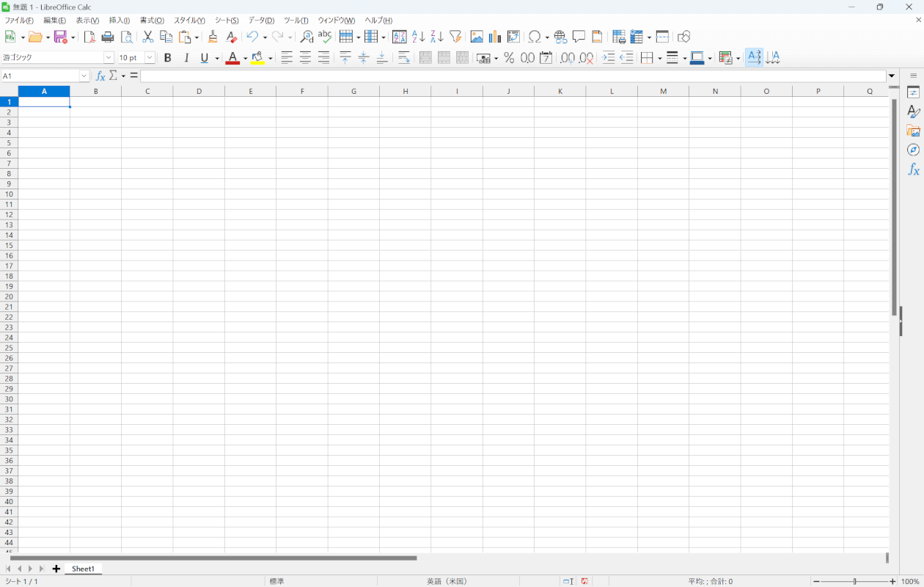This screenshot has width=924, height=587.
Task: Open the 挿入 (Insert) menu
Action: (x=119, y=21)
